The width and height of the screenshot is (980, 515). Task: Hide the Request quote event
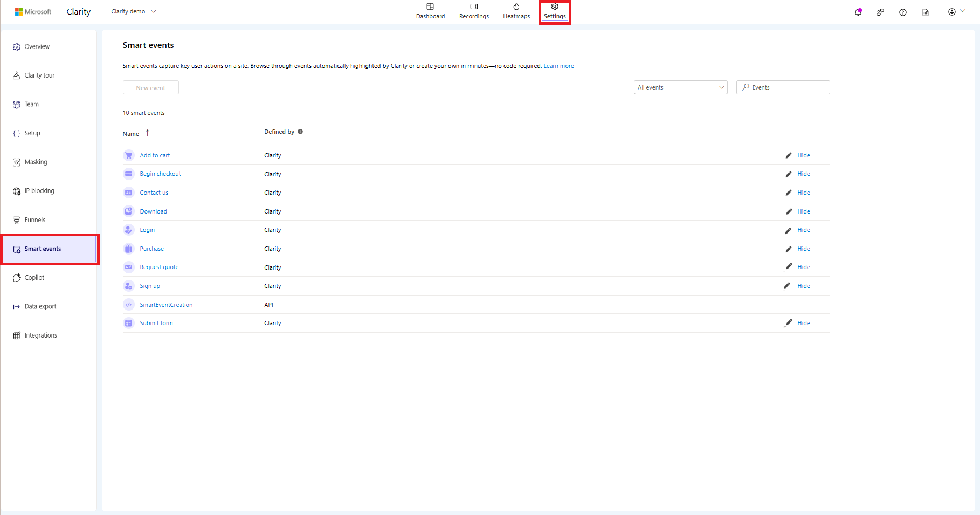804,267
